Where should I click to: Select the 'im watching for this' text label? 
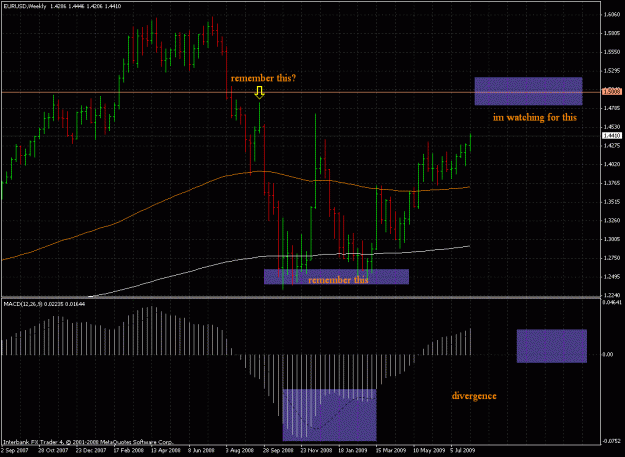pos(535,117)
